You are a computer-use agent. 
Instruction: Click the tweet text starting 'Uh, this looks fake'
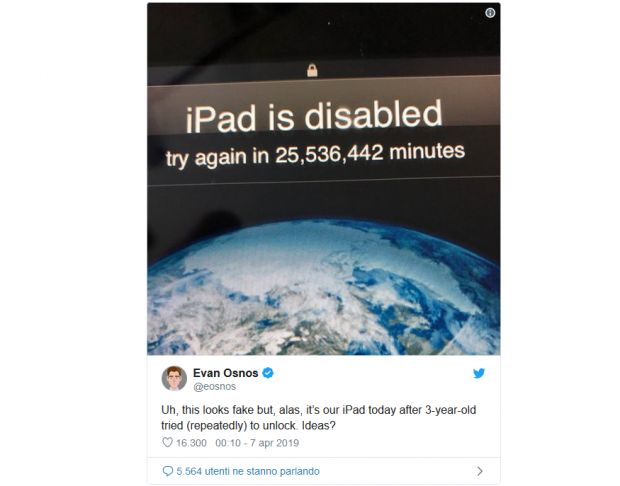coord(319,418)
